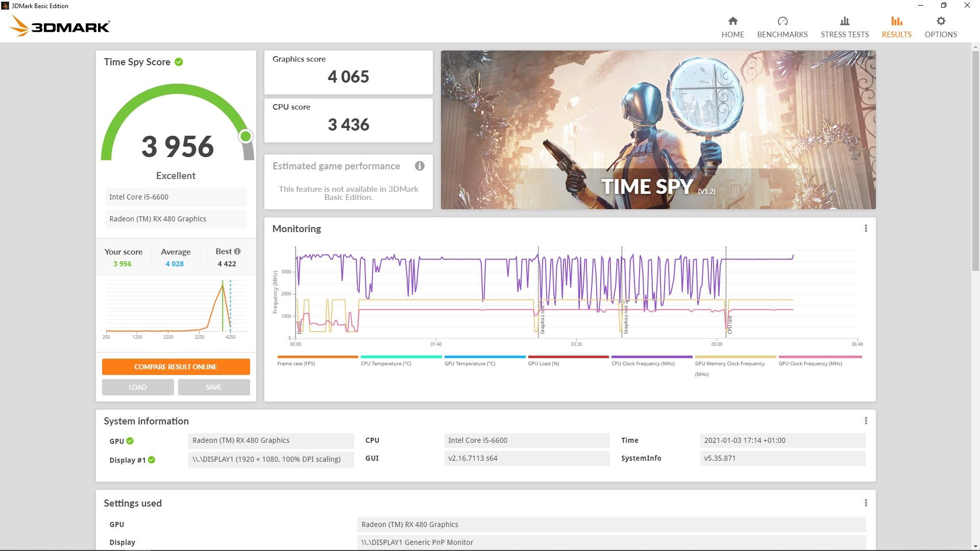Toggle the CPU Clock Frequency legend item
The image size is (980, 551).
pos(652,361)
